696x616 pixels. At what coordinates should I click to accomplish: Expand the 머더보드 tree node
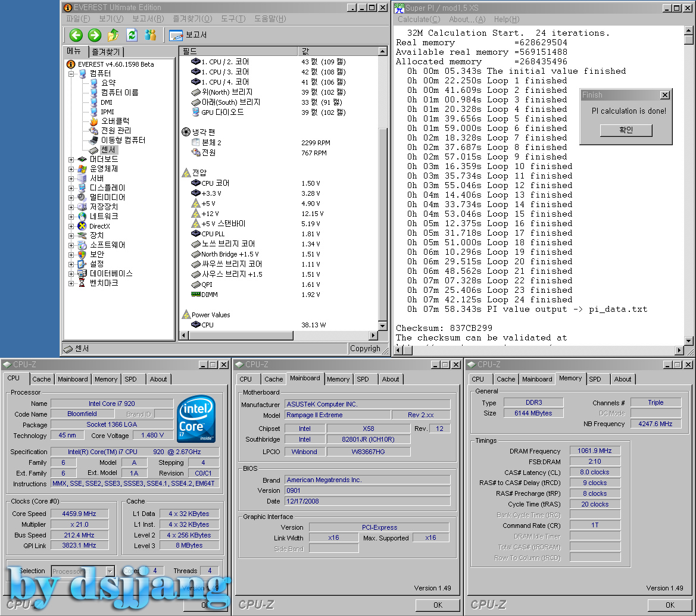click(71, 160)
